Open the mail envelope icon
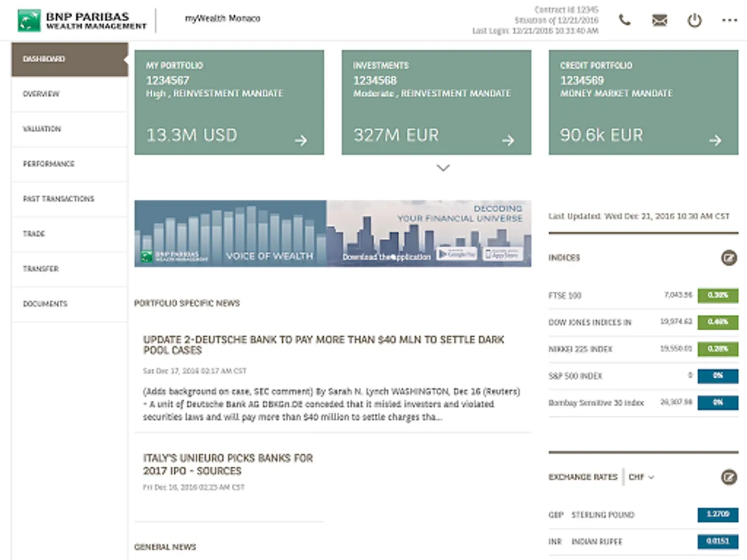The image size is (747, 560). (x=659, y=20)
